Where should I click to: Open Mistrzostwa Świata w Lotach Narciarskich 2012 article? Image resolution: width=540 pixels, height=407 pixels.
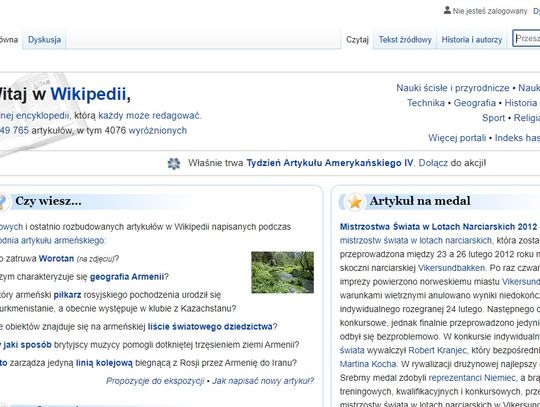point(438,227)
